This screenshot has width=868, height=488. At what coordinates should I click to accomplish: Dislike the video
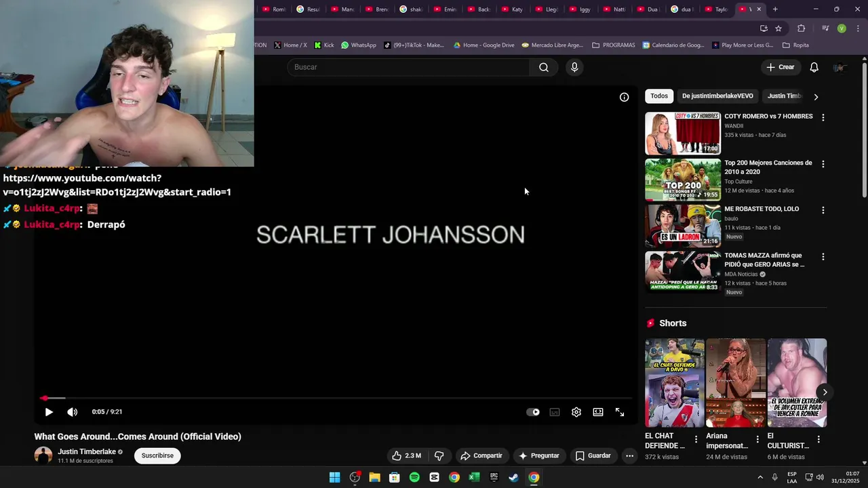coord(439,455)
